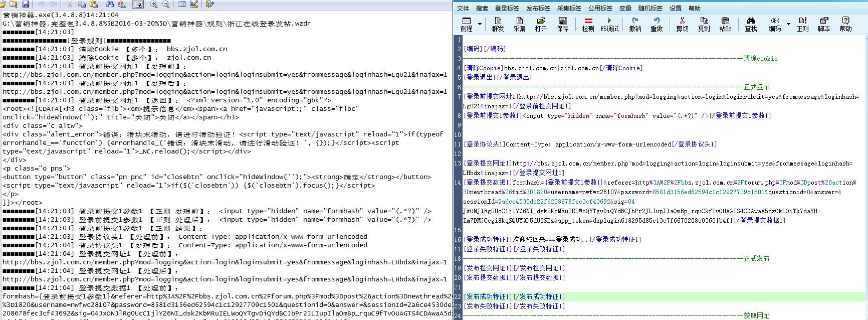Click the 采集 (collect) toolbar icon

coord(519,24)
